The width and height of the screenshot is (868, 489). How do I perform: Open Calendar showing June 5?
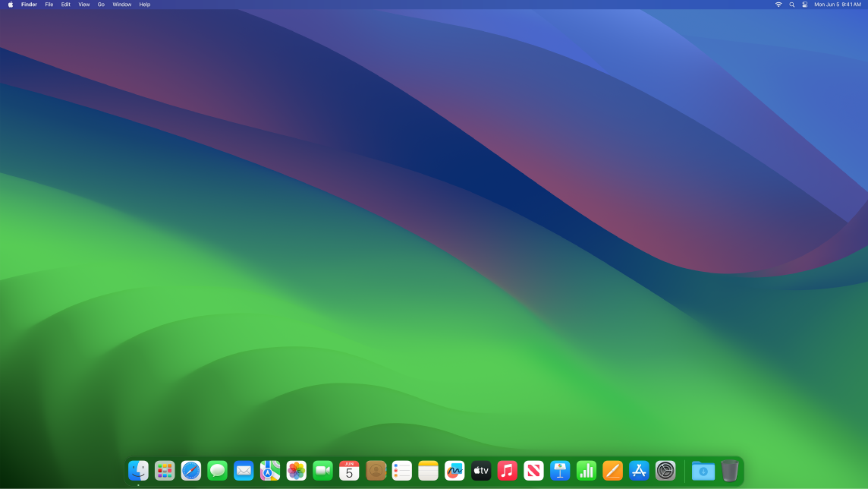[x=349, y=471]
